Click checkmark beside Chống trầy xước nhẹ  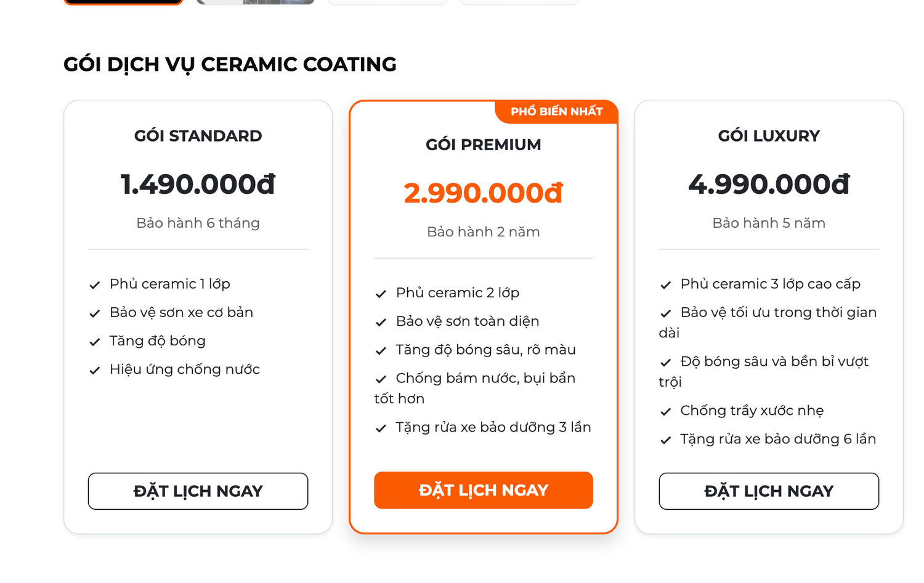click(666, 412)
